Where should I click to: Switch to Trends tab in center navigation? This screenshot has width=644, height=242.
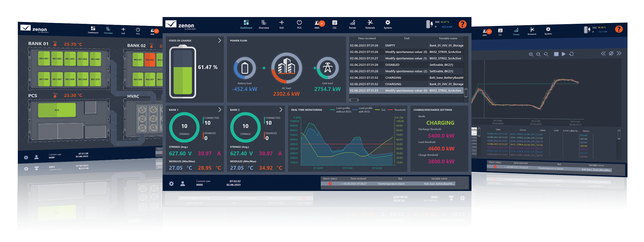click(x=352, y=24)
